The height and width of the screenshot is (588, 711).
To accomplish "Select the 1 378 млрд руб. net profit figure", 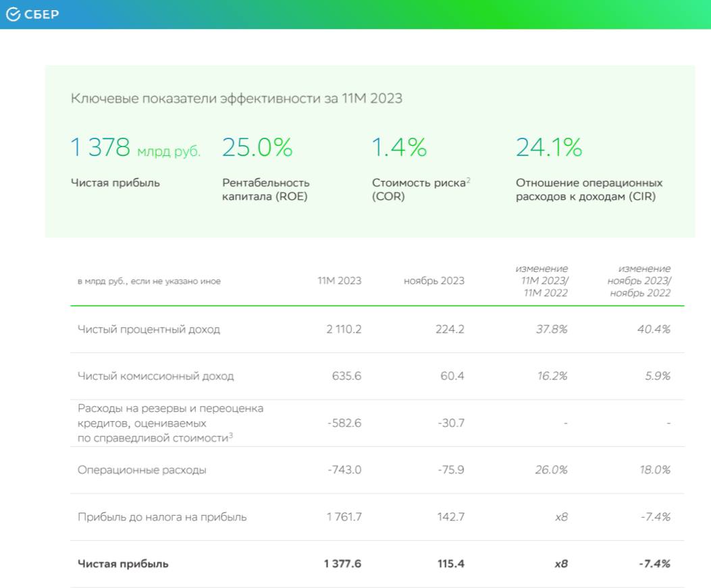I will [135, 148].
